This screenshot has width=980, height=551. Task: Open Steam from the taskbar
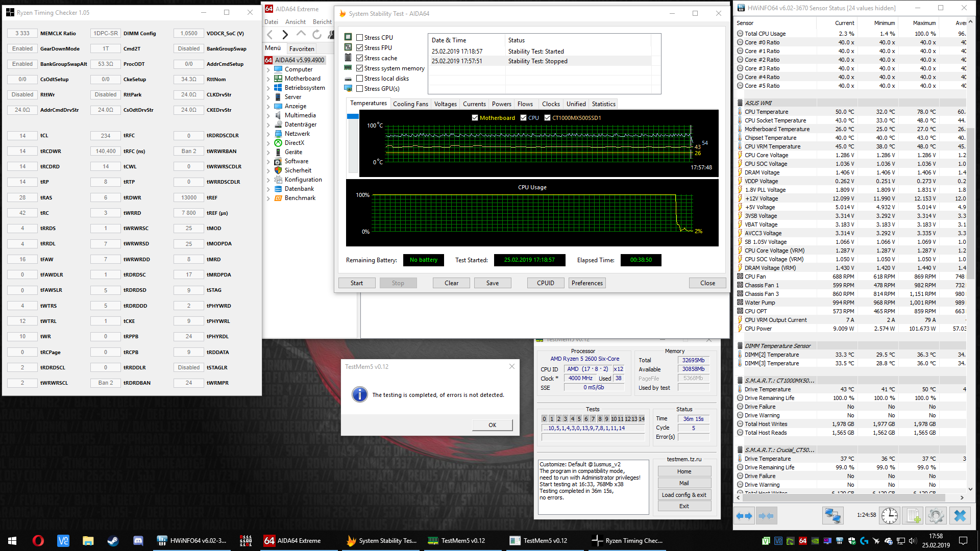[x=113, y=541]
